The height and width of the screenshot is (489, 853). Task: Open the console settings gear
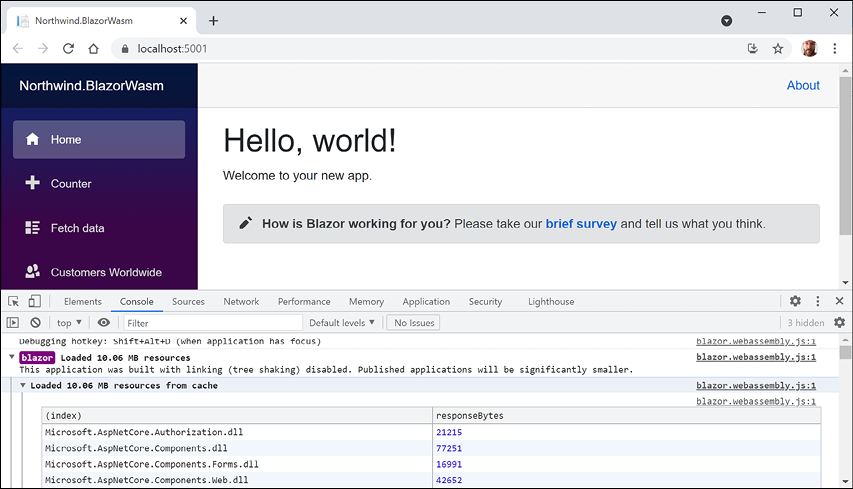(839, 323)
